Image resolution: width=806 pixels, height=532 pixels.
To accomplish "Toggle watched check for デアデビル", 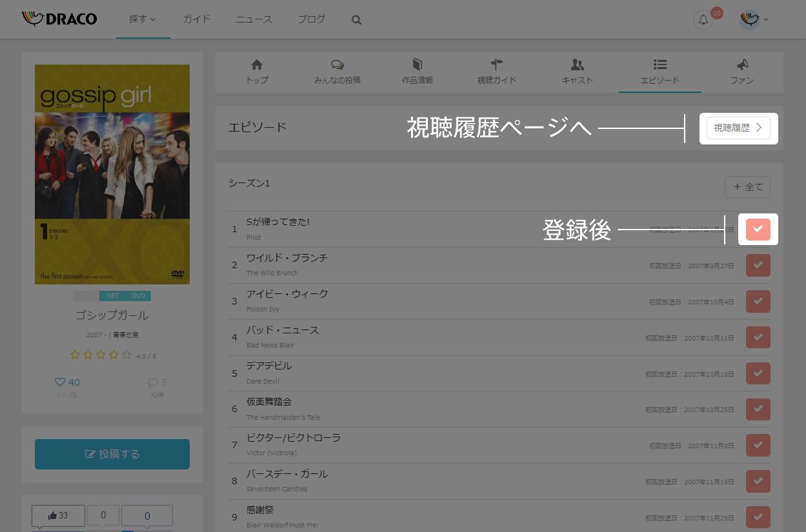I will point(758,373).
